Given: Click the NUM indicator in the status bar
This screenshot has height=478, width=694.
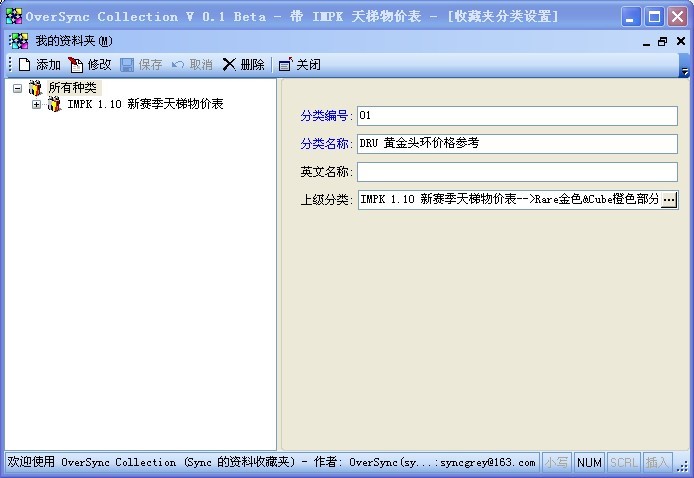Looking at the screenshot, I should pyautogui.click(x=589, y=463).
